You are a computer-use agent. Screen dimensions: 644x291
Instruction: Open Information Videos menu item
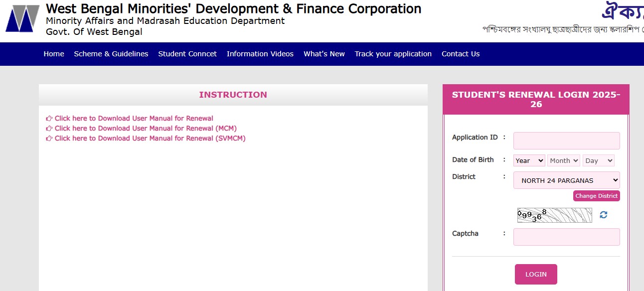(260, 54)
